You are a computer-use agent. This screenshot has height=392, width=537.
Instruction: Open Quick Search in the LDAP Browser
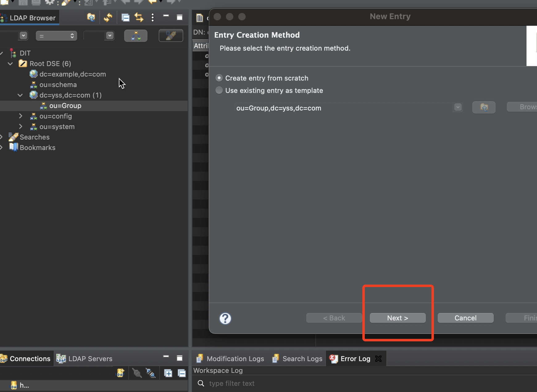click(171, 35)
